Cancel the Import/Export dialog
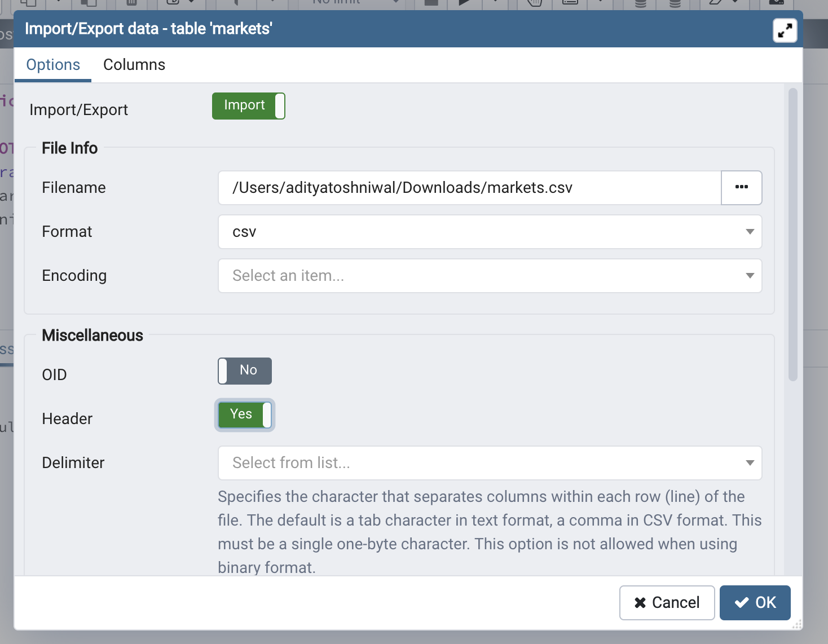828x644 pixels. pyautogui.click(x=667, y=603)
